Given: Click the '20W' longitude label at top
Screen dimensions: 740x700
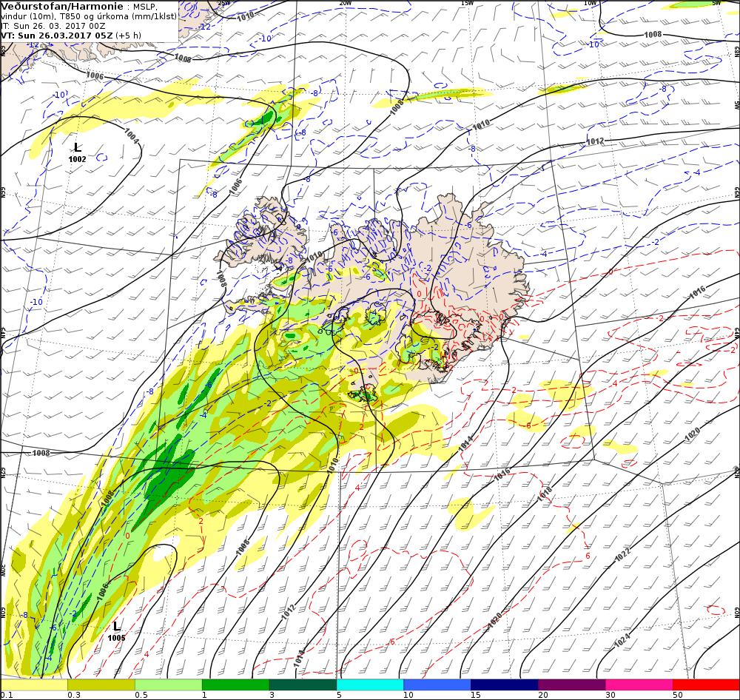Looking at the screenshot, I should 345,3.
